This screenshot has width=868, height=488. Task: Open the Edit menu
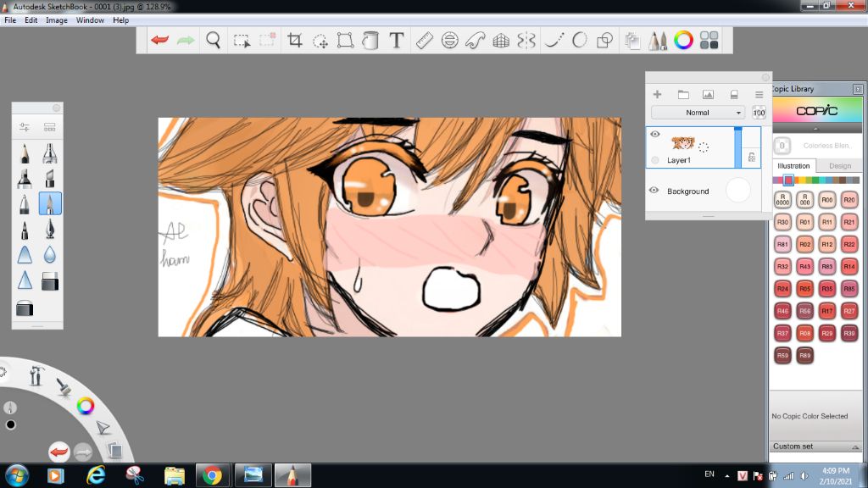[x=31, y=20]
